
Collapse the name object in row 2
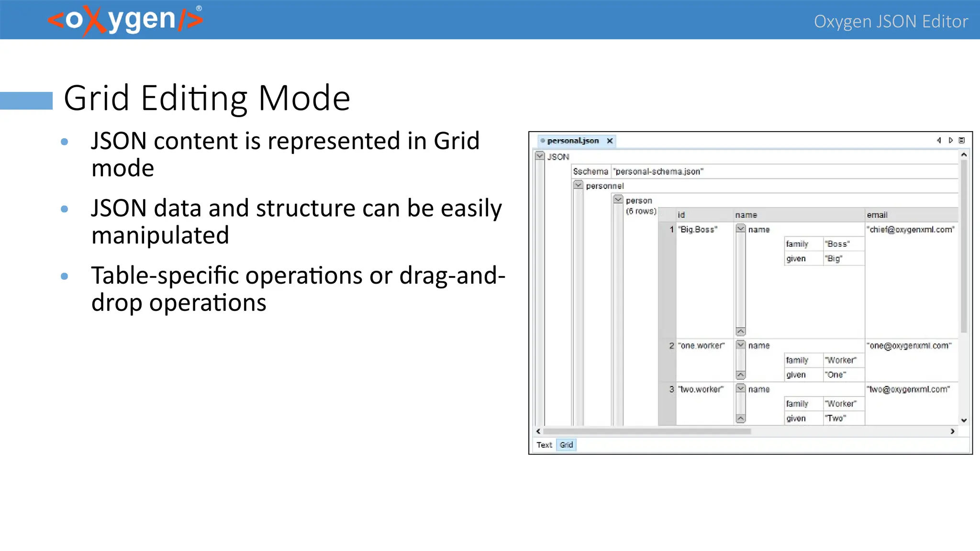click(741, 345)
